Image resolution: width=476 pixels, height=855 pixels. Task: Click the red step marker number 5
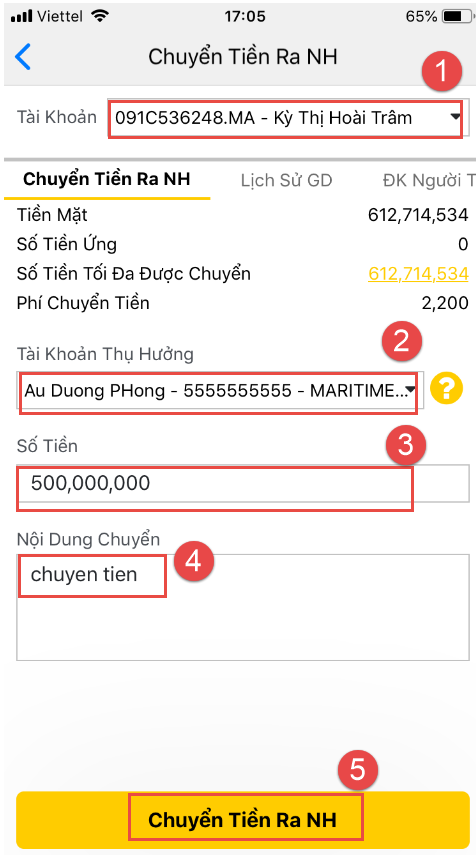pos(358,770)
